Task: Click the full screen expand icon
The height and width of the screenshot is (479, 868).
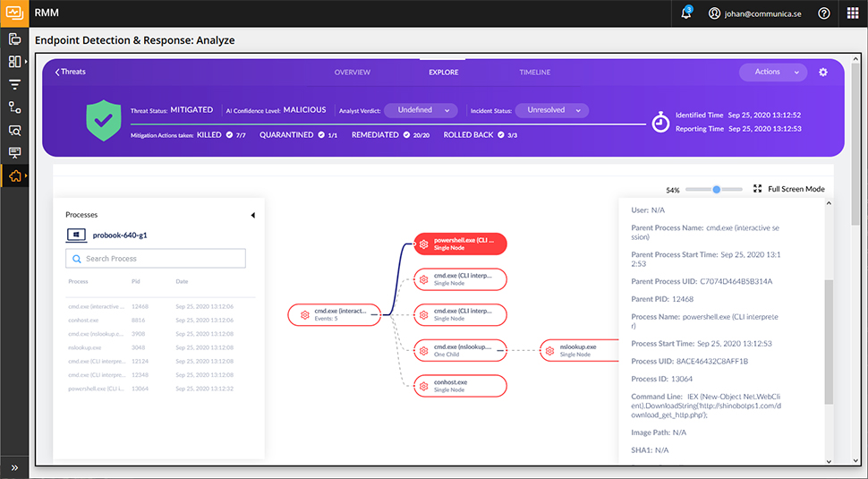Action: (x=757, y=189)
